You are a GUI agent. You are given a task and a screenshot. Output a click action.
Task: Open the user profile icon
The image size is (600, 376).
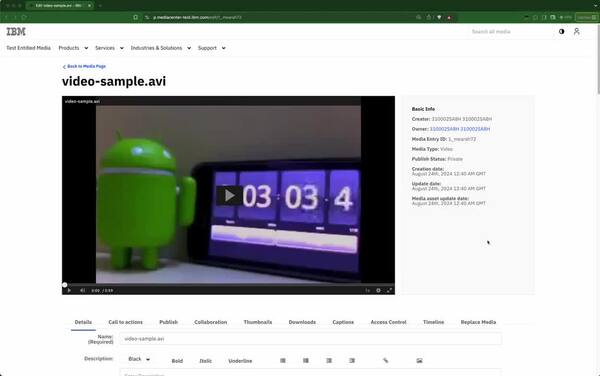pyautogui.click(x=577, y=32)
